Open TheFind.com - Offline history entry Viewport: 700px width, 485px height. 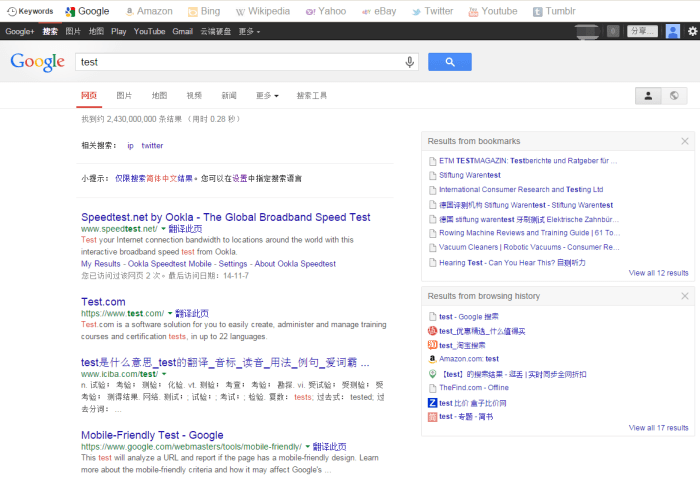(x=474, y=388)
